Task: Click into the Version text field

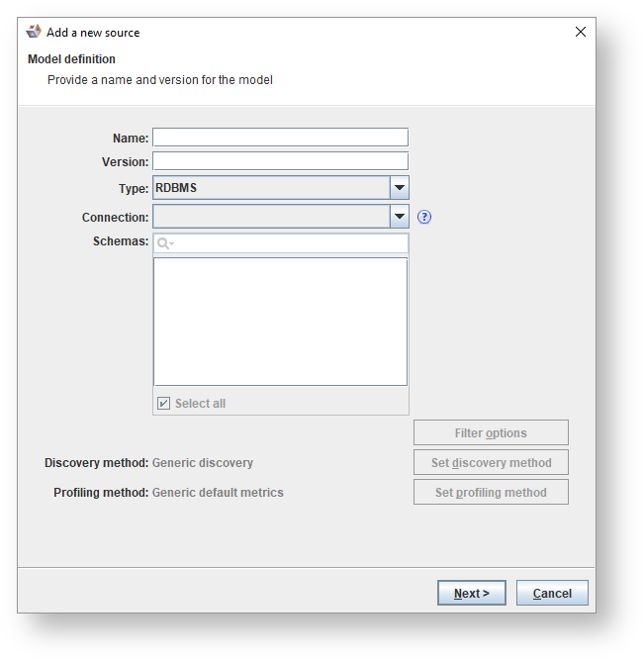Action: [x=280, y=161]
